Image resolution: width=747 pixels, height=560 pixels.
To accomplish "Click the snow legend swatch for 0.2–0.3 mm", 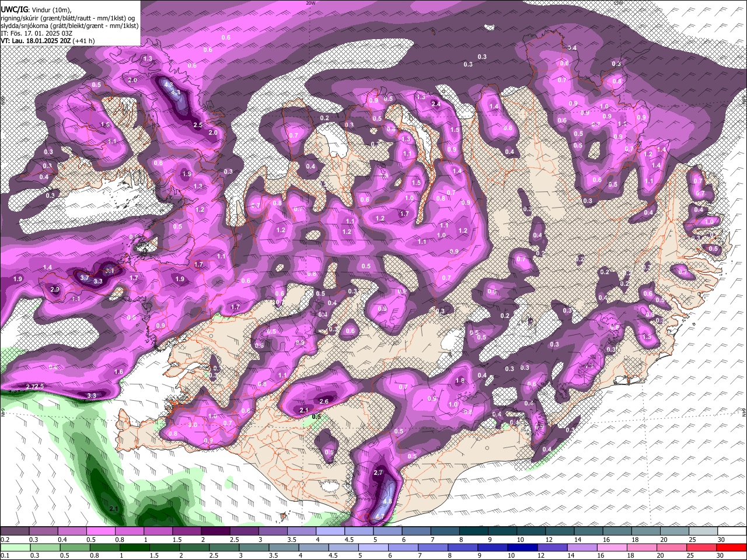I will (x=15, y=531).
